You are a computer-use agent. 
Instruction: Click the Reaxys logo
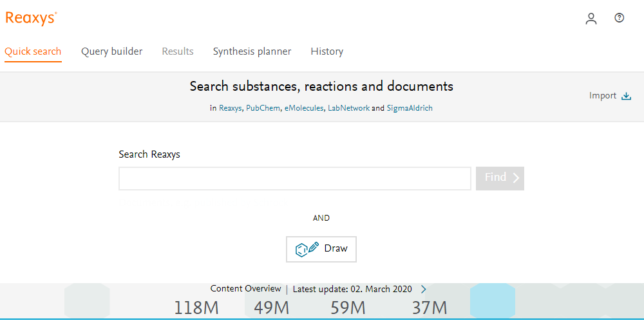[x=31, y=18]
